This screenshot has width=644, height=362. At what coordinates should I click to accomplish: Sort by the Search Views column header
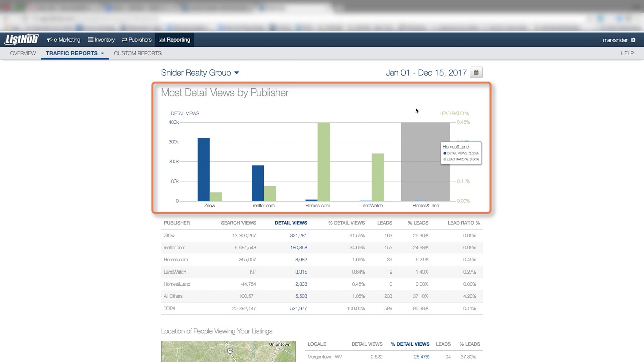pyautogui.click(x=238, y=223)
